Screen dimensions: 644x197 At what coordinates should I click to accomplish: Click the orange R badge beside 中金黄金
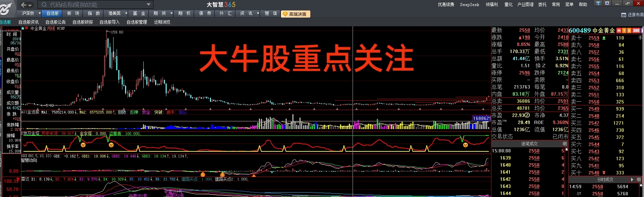629,30
